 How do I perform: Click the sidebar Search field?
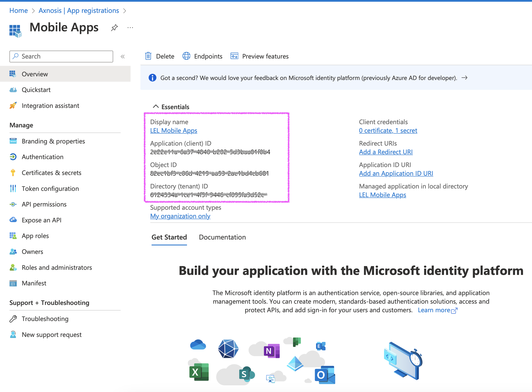(x=61, y=56)
